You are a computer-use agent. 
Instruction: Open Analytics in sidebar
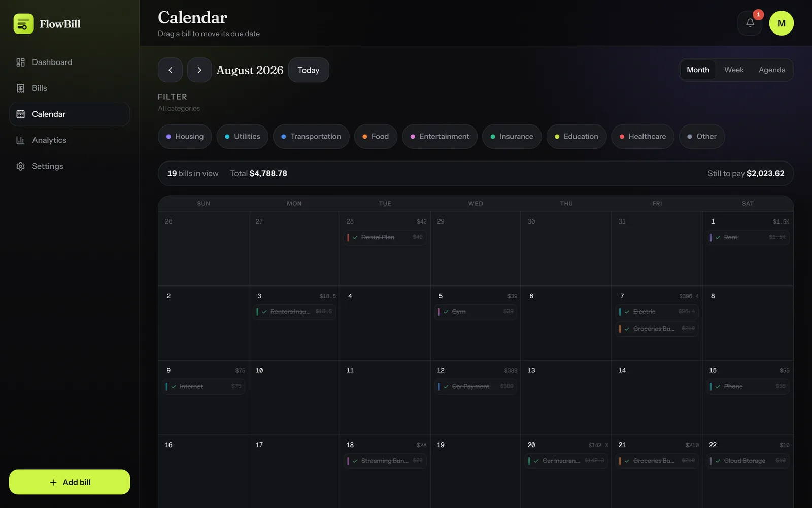(x=70, y=140)
